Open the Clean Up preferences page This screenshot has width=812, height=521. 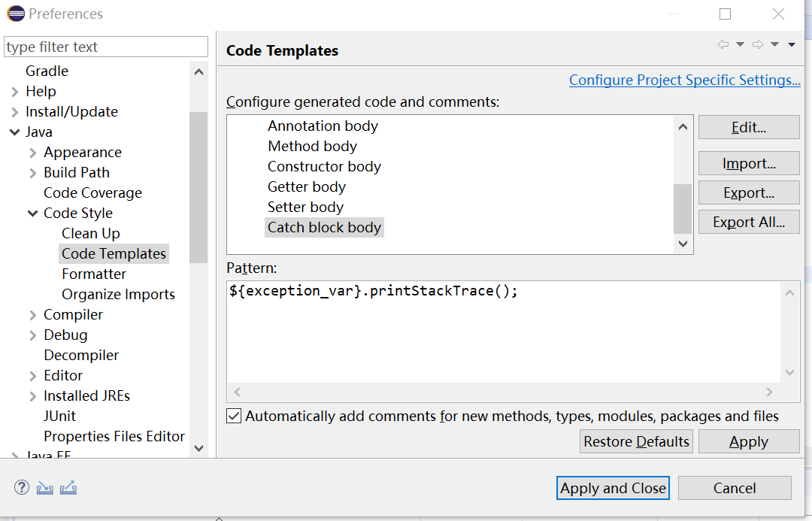click(x=90, y=233)
